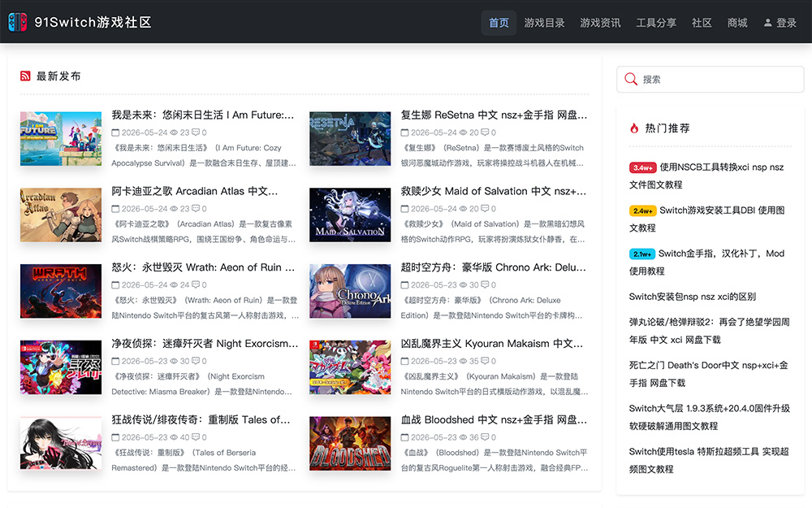This screenshot has height=508, width=812.
Task: Go to 游戏资讯 in the navbar
Action: 600,23
